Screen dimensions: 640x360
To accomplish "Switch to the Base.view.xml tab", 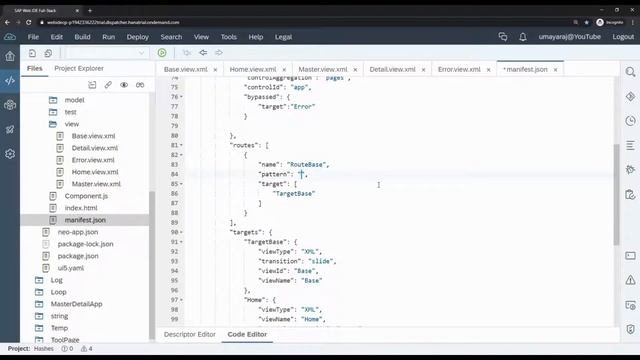I will pos(186,69).
